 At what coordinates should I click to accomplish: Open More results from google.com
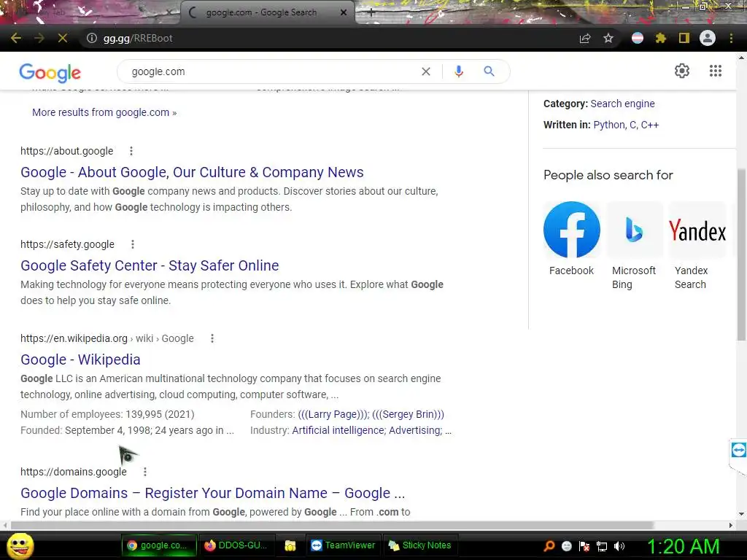[104, 112]
